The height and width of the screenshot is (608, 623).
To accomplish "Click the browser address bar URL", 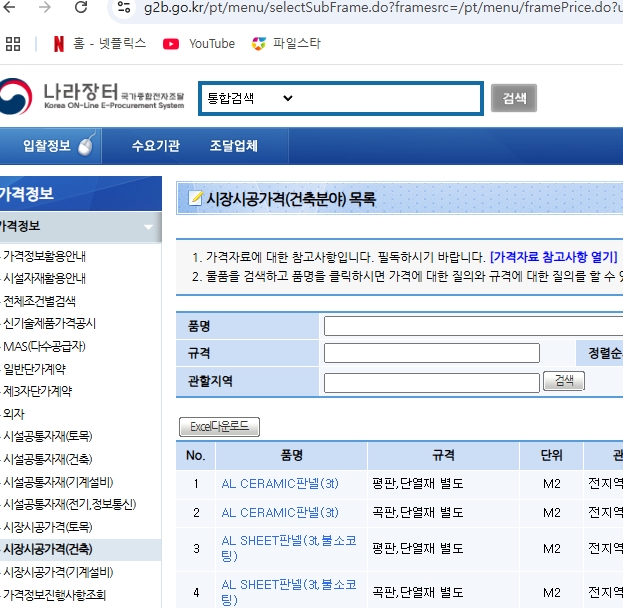I will [383, 7].
